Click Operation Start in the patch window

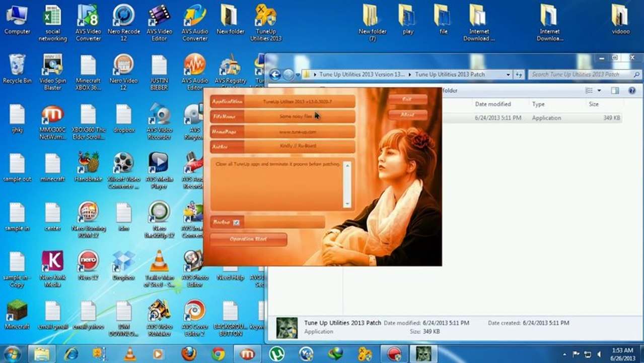[248, 239]
